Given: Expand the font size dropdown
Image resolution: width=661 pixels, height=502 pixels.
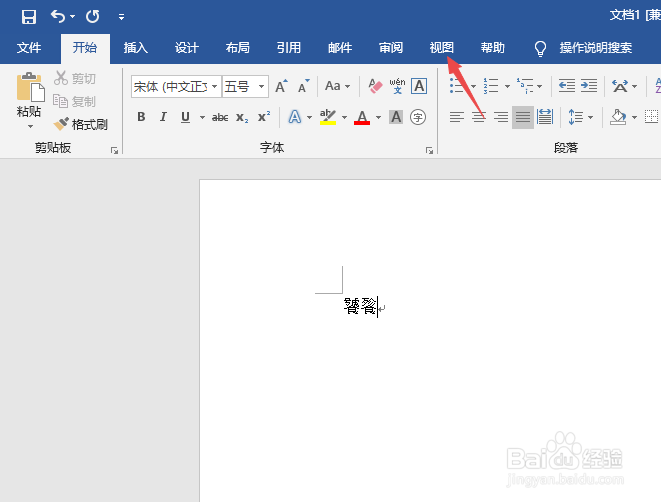Looking at the screenshot, I should (261, 87).
